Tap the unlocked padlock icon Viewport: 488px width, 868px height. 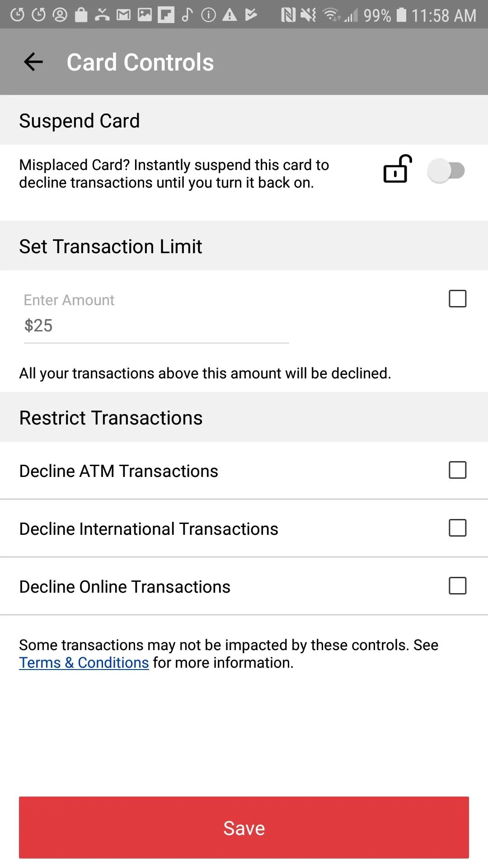tap(397, 170)
